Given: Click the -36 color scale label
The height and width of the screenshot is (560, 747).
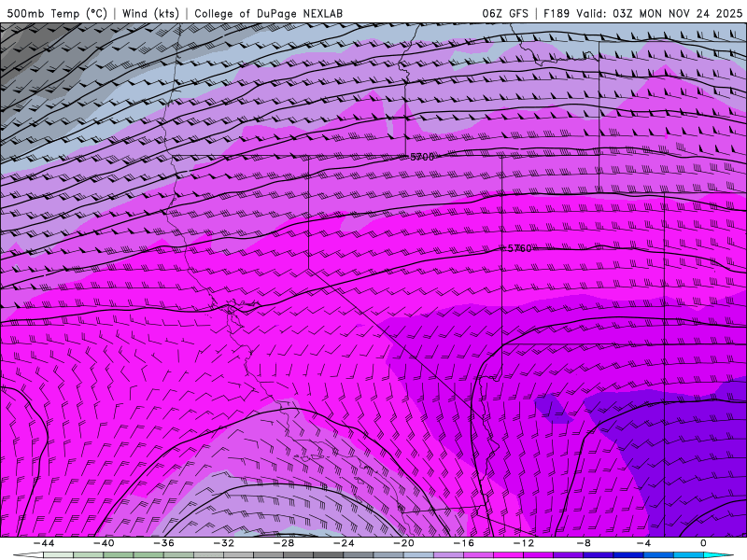Looking at the screenshot, I should tap(164, 543).
